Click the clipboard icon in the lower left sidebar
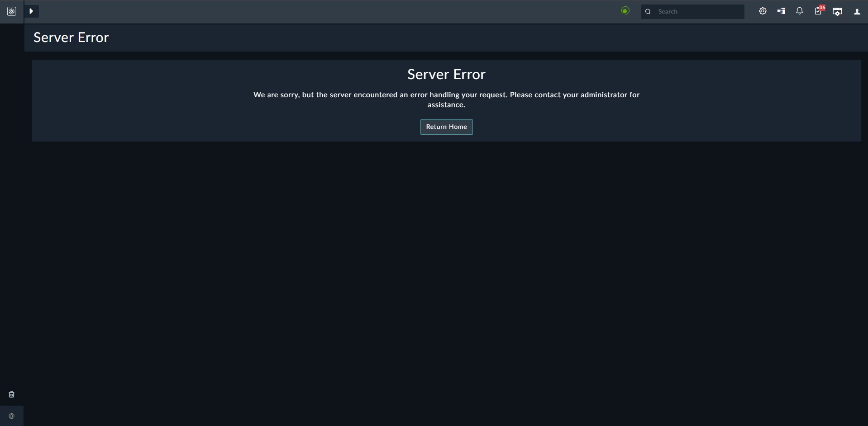The height and width of the screenshot is (426, 868). tap(12, 394)
